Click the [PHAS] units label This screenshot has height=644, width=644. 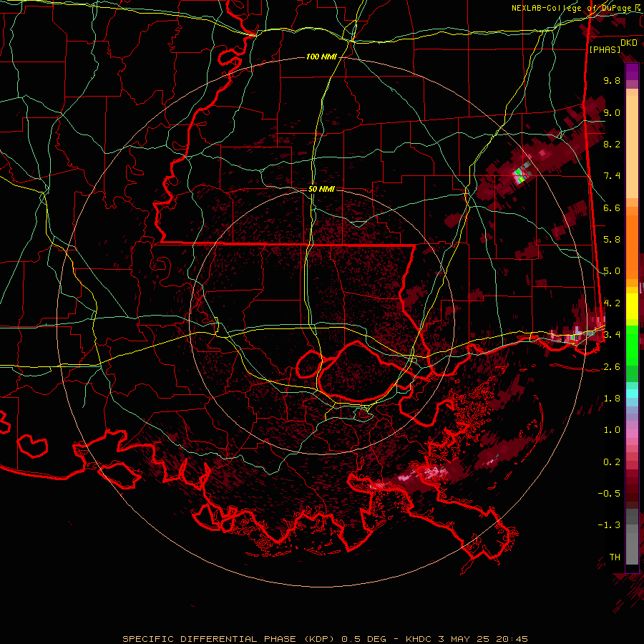coord(605,49)
